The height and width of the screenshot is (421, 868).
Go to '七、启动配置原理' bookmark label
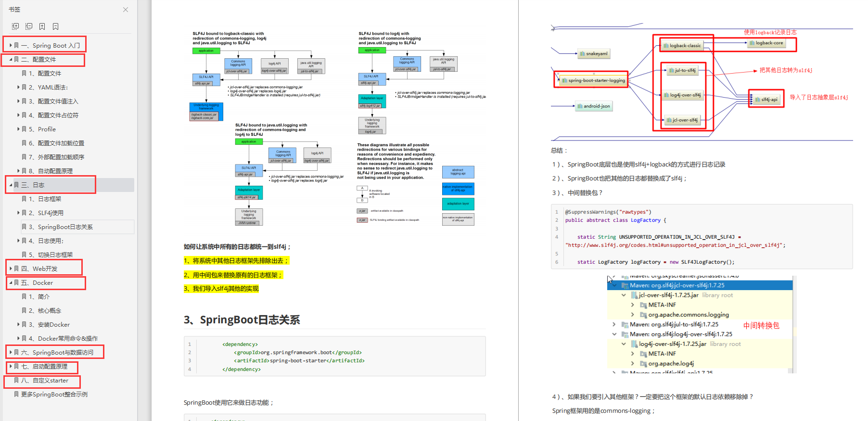pyautogui.click(x=44, y=367)
